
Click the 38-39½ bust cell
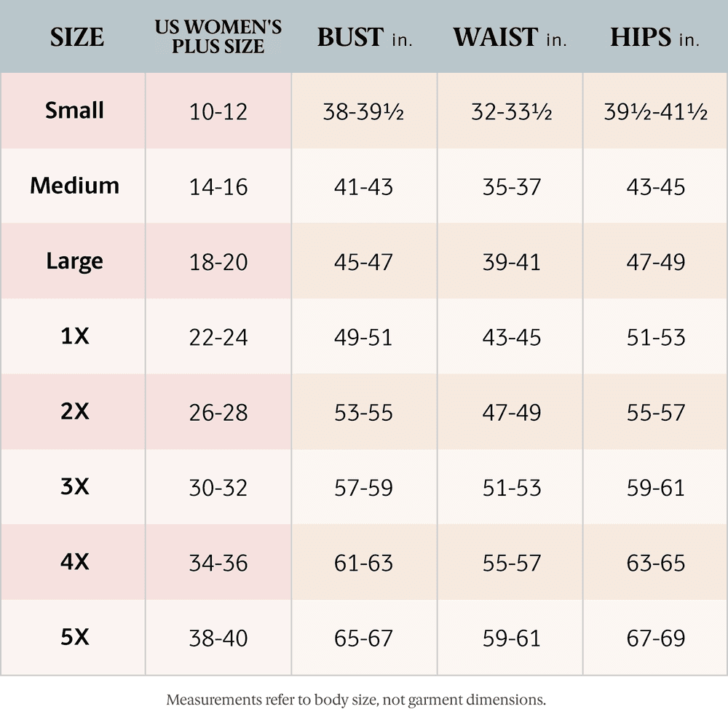pos(364,111)
